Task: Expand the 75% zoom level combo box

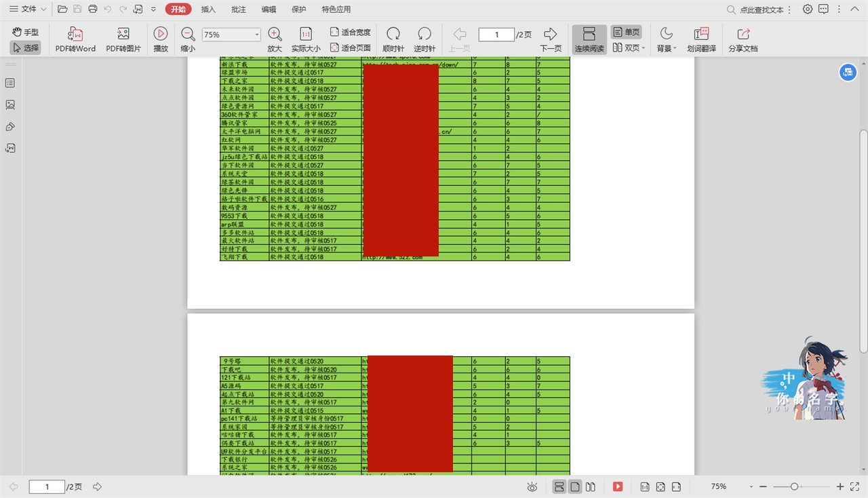Action: [x=257, y=35]
